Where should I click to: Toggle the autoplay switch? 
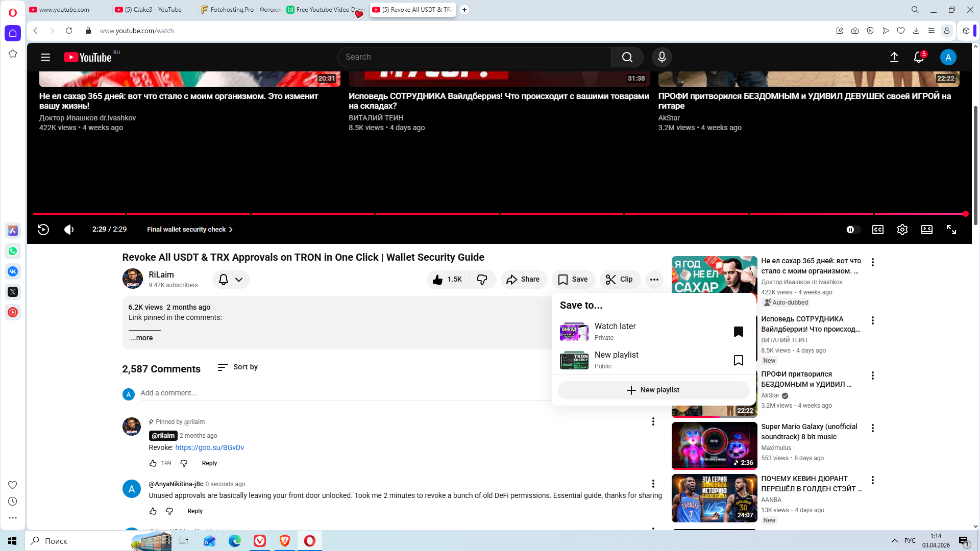[x=852, y=230]
